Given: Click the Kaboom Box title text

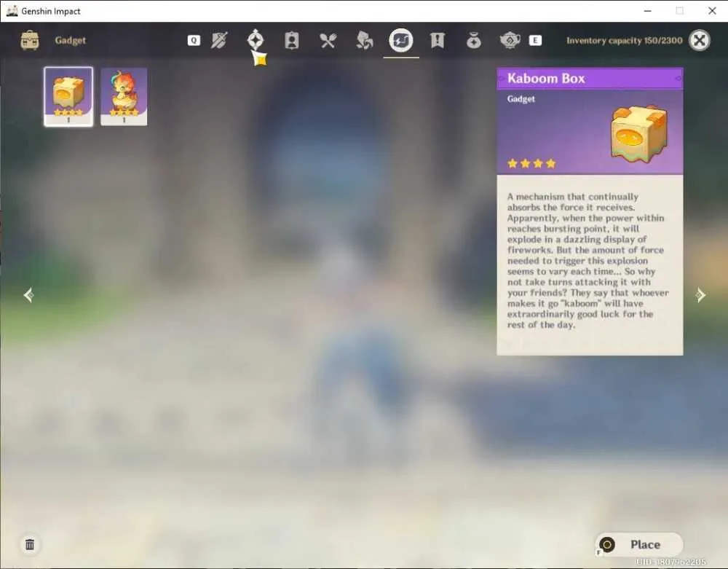Looking at the screenshot, I should point(546,79).
